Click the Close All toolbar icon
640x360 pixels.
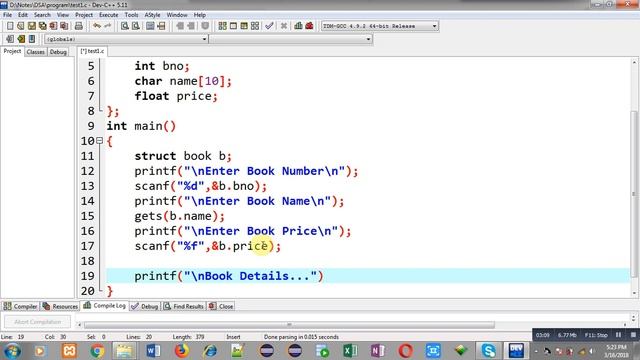[64, 26]
